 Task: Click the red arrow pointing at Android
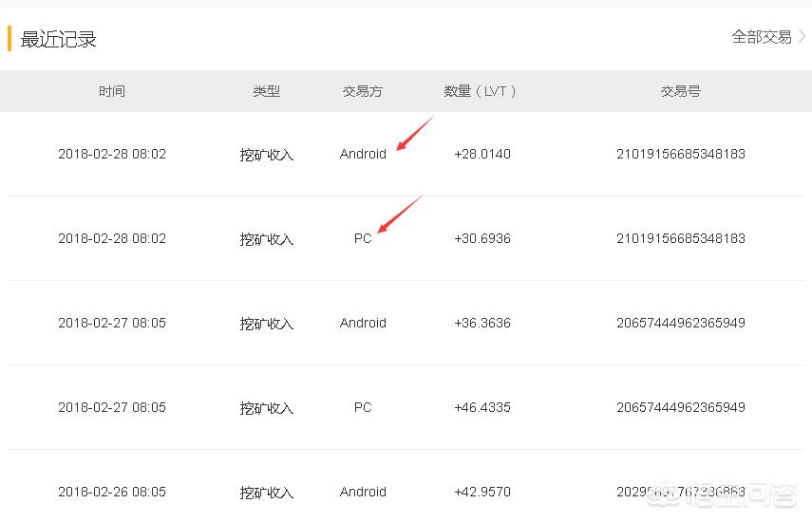click(x=414, y=134)
